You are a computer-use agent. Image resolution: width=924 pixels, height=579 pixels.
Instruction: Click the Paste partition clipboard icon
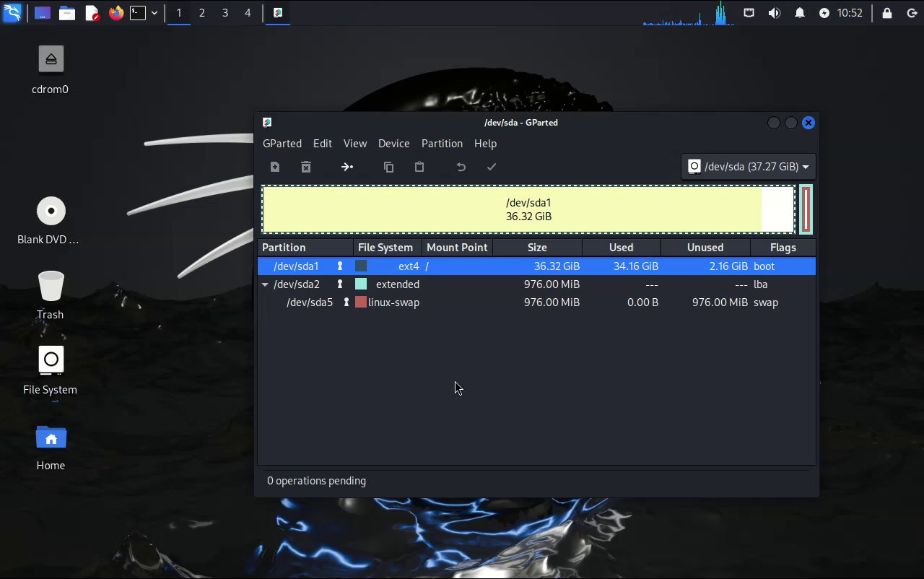[419, 167]
